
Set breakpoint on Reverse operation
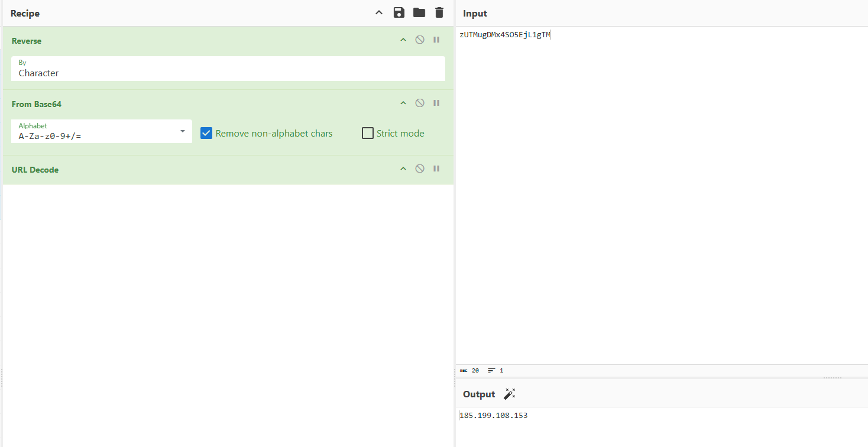tap(436, 40)
